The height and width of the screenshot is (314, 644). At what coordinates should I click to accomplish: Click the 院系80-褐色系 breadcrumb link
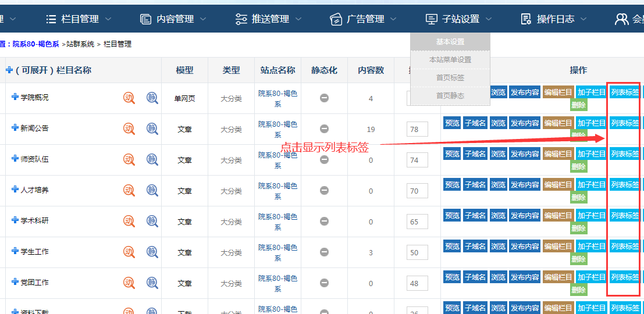pyautogui.click(x=36, y=44)
